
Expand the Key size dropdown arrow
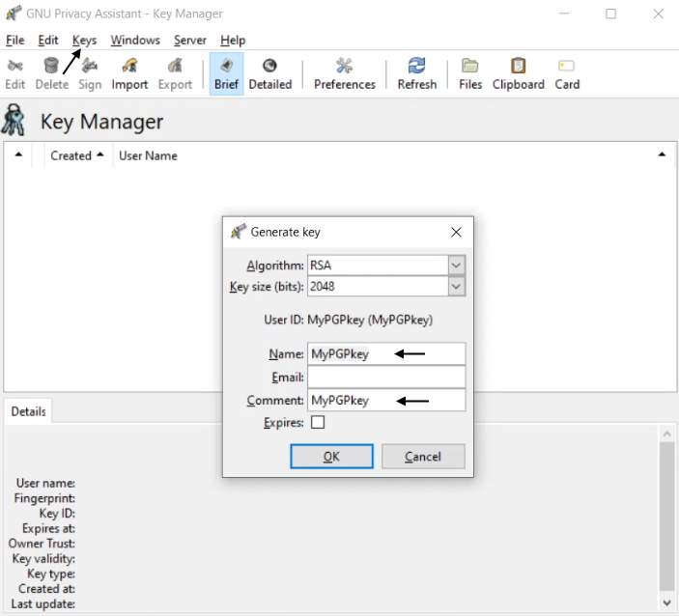coord(457,286)
